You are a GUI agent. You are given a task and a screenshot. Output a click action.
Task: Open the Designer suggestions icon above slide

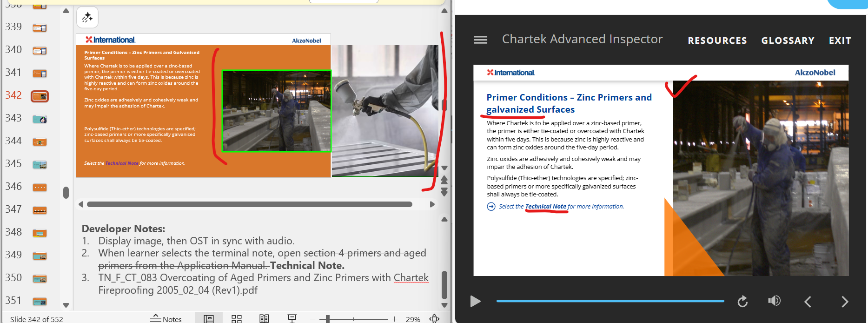click(87, 18)
